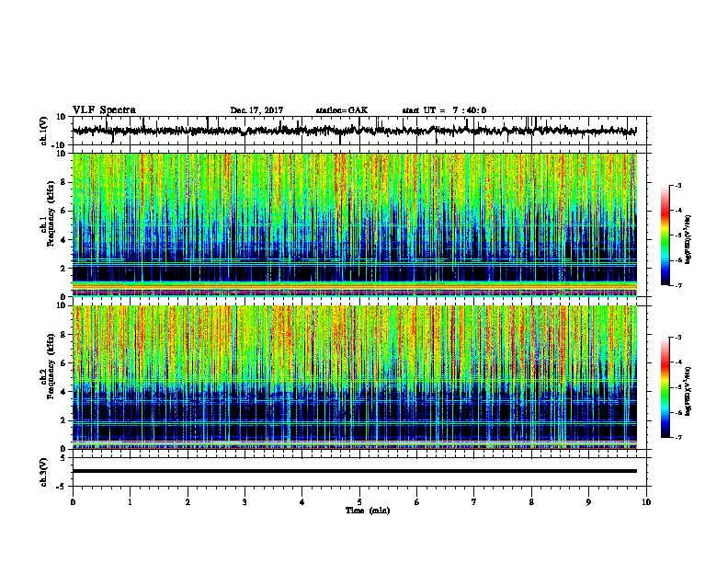Select the date text "Dec. 17, 2017"
728x563 pixels.
256,110
